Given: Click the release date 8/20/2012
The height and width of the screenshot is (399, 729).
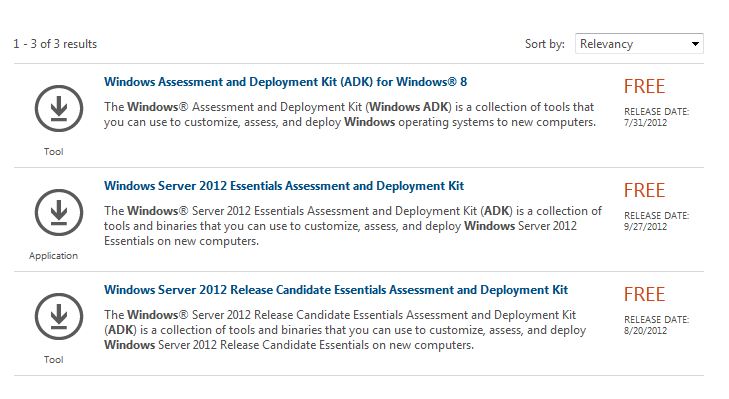Looking at the screenshot, I should point(645,331).
